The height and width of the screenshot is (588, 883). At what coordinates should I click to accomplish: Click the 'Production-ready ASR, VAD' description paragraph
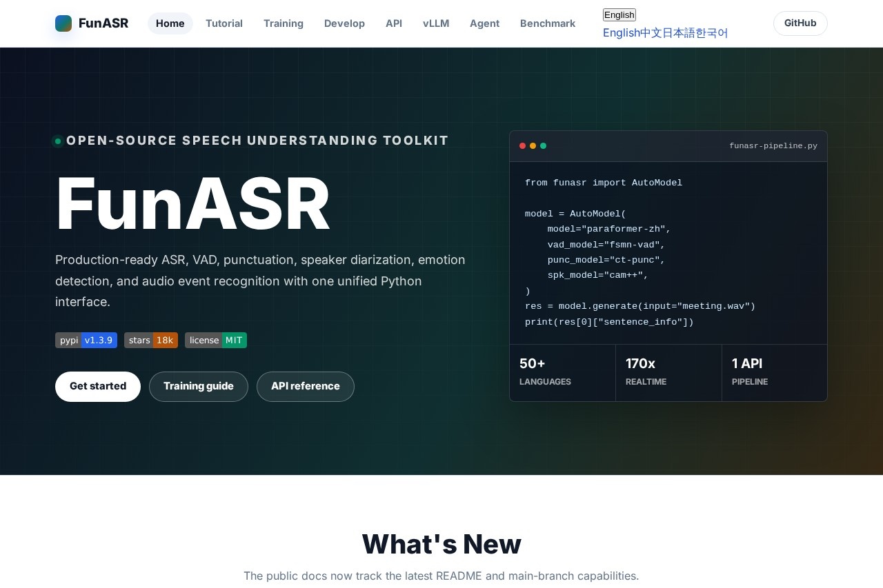pyautogui.click(x=262, y=281)
